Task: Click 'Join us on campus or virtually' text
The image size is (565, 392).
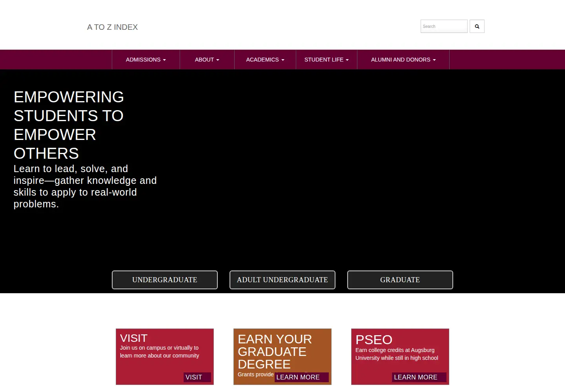Action: (x=160, y=352)
